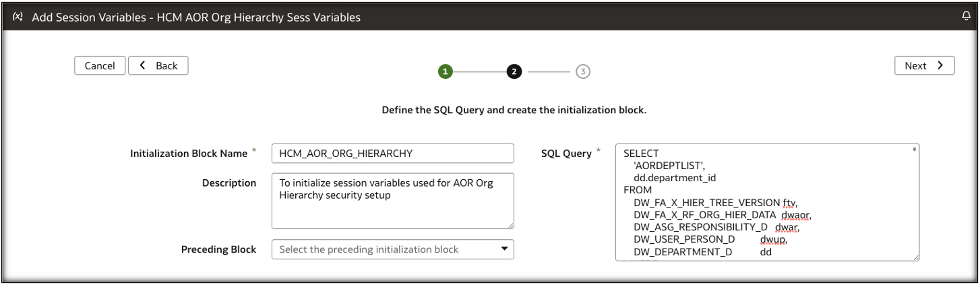This screenshot has width=980, height=285.
Task: Click the Back button
Action: [158, 65]
